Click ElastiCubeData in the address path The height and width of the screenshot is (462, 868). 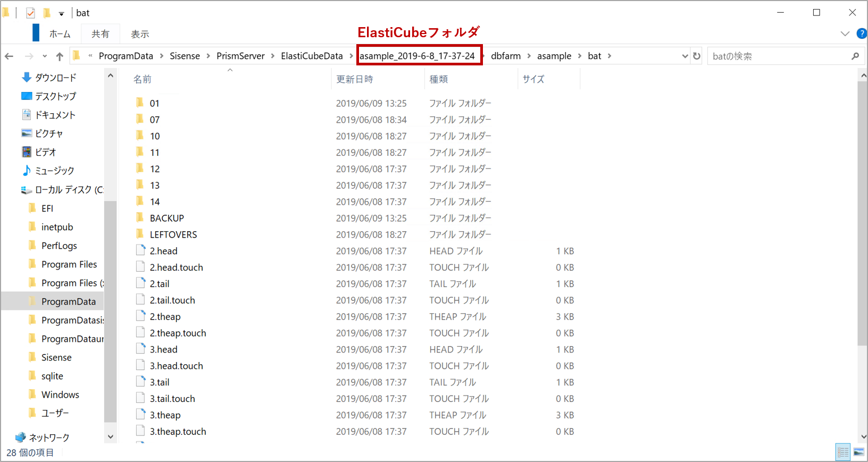click(312, 56)
